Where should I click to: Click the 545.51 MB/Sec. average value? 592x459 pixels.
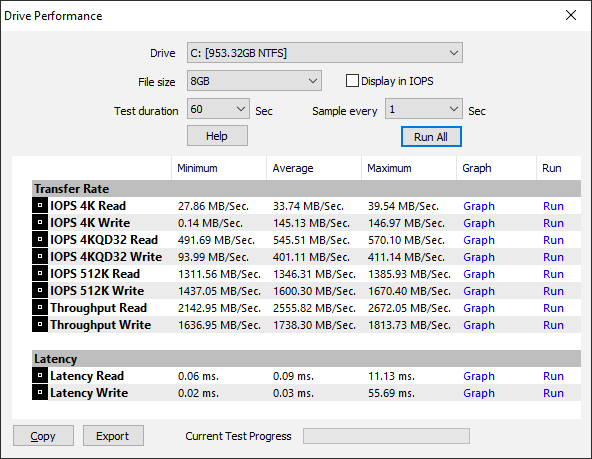(311, 240)
